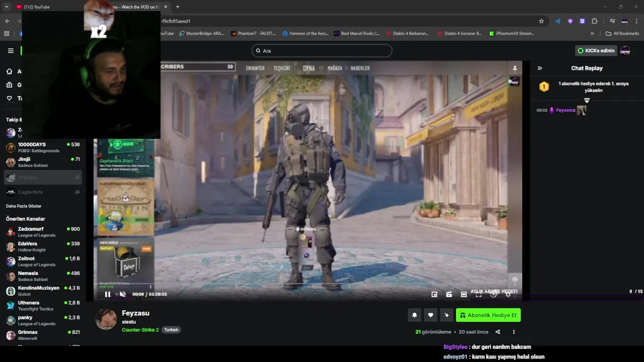Click the heart following icon in sidebar
644x362 pixels.
(9, 98)
